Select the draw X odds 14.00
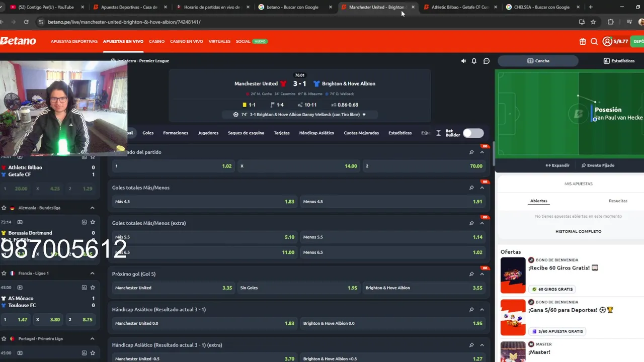Viewport: 644px width, 362px height. (x=298, y=166)
